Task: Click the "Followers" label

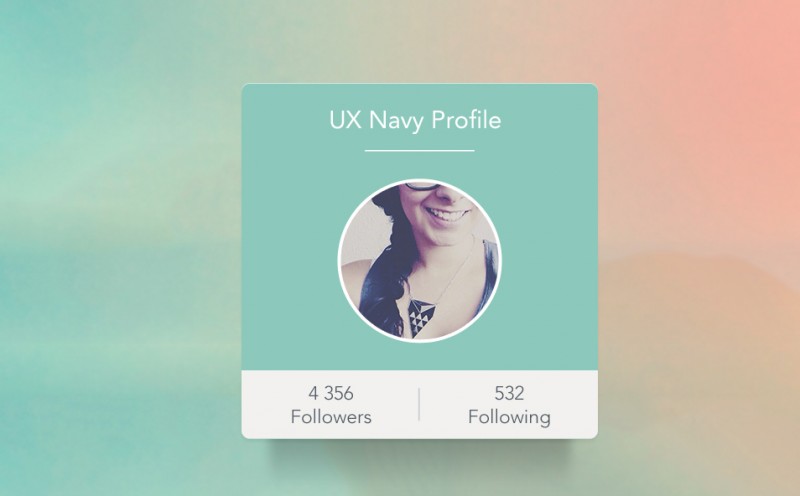Action: tap(331, 417)
